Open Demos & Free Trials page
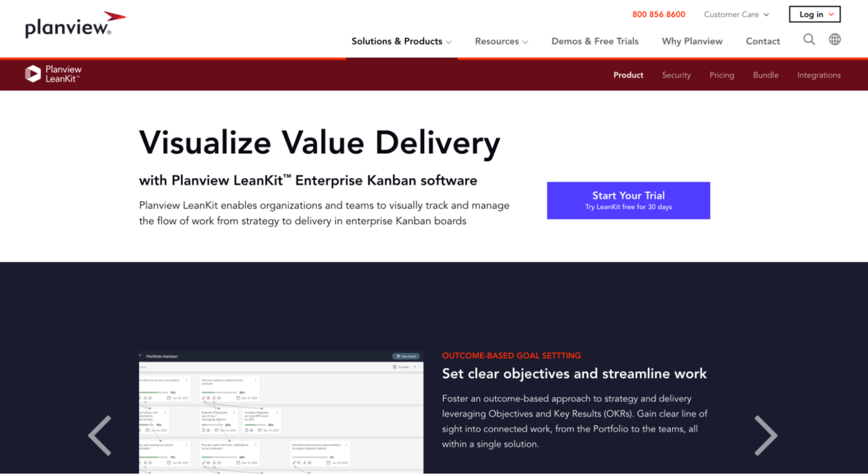868x474 pixels. [x=595, y=42]
